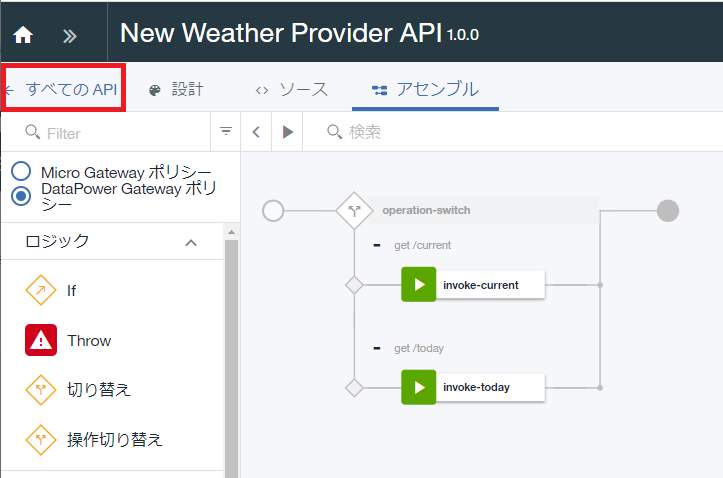Collapse the ロジック section chevron

(191, 242)
